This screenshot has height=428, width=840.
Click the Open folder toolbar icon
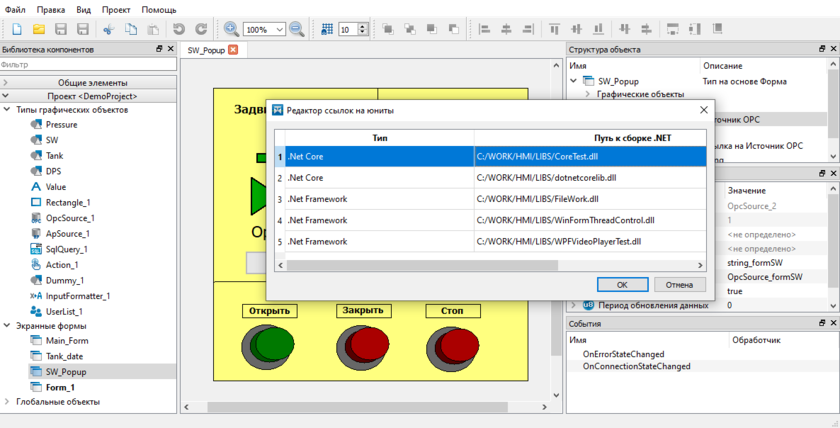tap(39, 30)
